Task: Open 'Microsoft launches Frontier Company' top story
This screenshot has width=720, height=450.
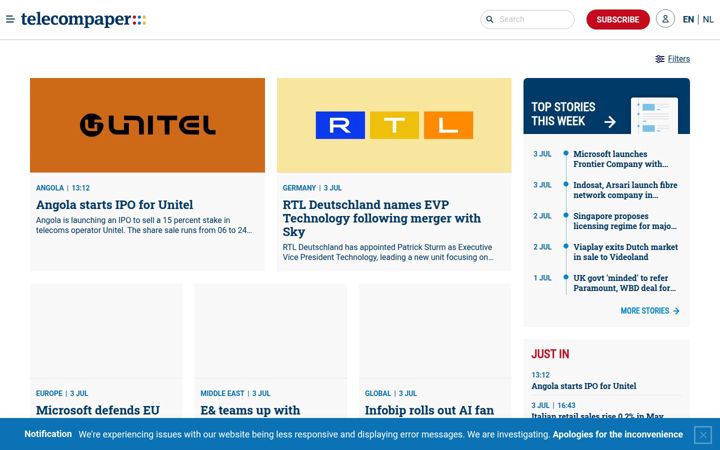Action: tap(620, 159)
